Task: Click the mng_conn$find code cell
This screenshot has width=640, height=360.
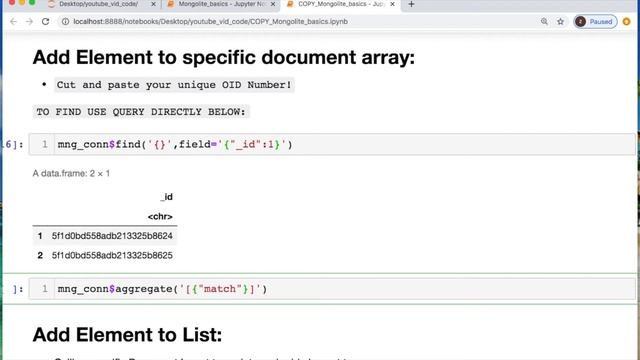Action: coord(332,144)
